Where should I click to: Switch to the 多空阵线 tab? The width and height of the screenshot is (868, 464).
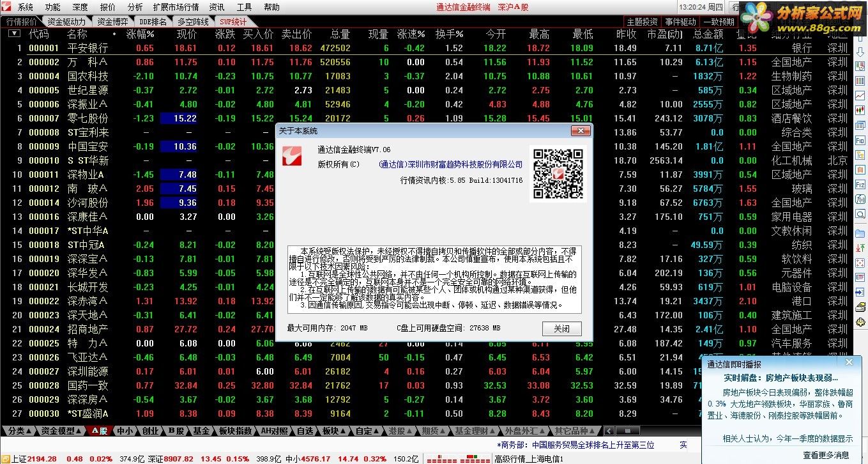tap(193, 21)
